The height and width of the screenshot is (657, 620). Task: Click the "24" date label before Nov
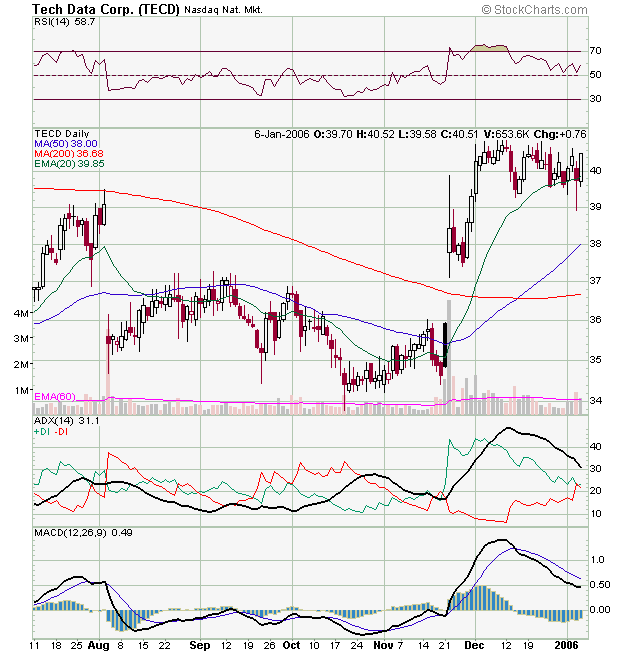point(356,646)
